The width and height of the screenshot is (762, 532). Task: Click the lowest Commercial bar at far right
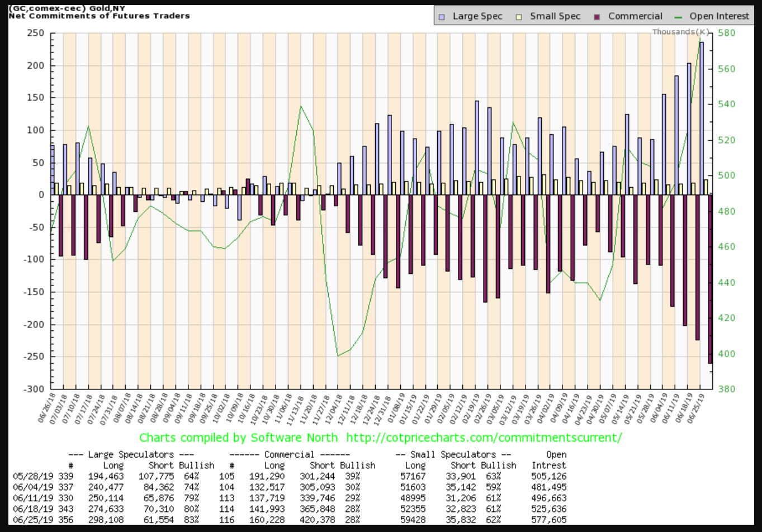coord(709,279)
